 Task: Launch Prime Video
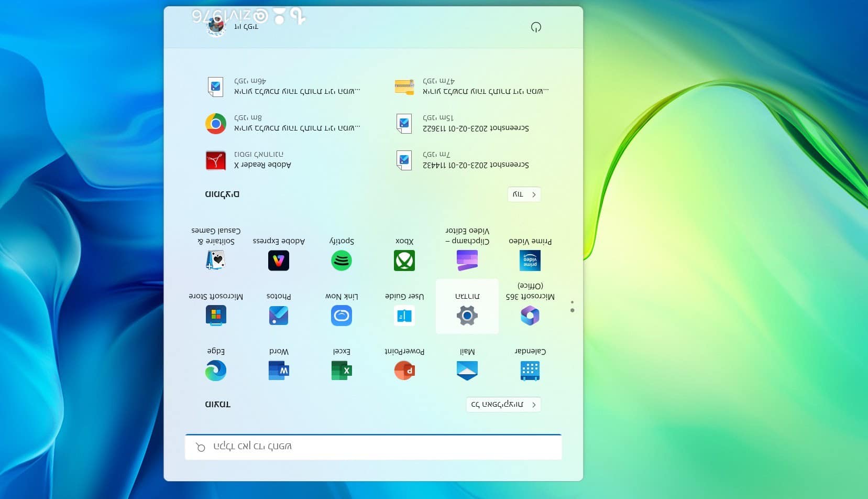[x=530, y=260]
